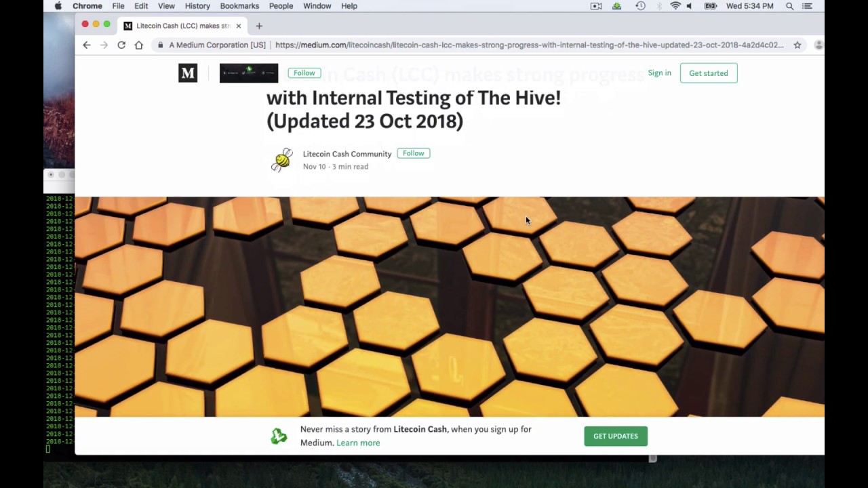Open the Apple menu
This screenshot has width=868, height=488.
pos(58,6)
